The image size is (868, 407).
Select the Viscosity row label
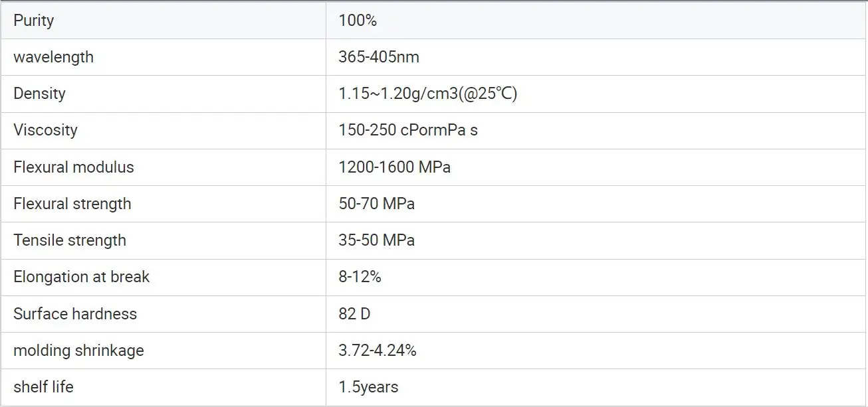[x=45, y=130]
